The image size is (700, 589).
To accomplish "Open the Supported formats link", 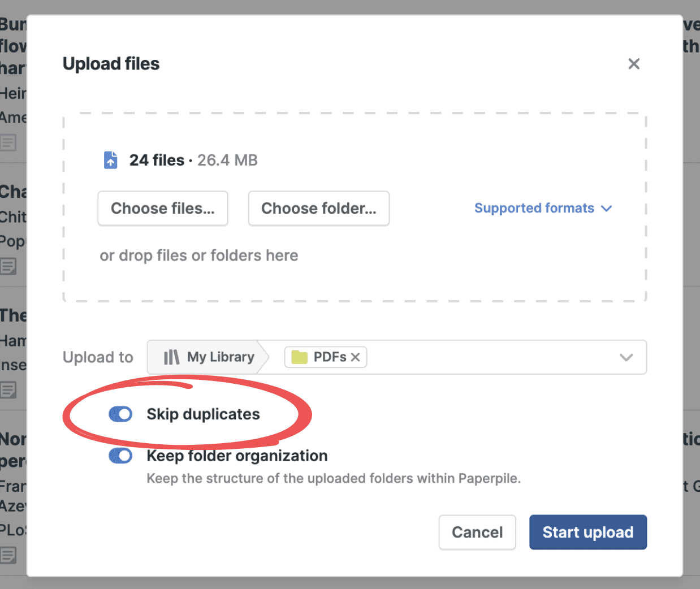I will [534, 209].
